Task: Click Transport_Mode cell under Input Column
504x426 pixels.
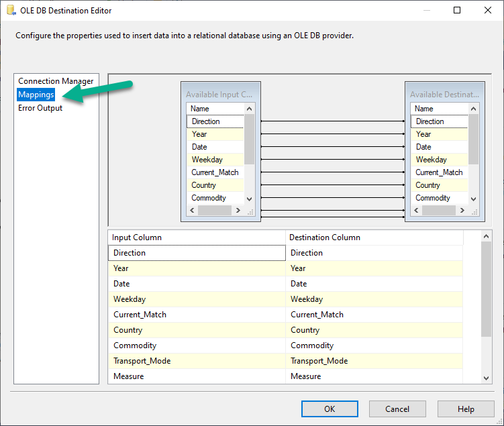Action: coord(197,361)
